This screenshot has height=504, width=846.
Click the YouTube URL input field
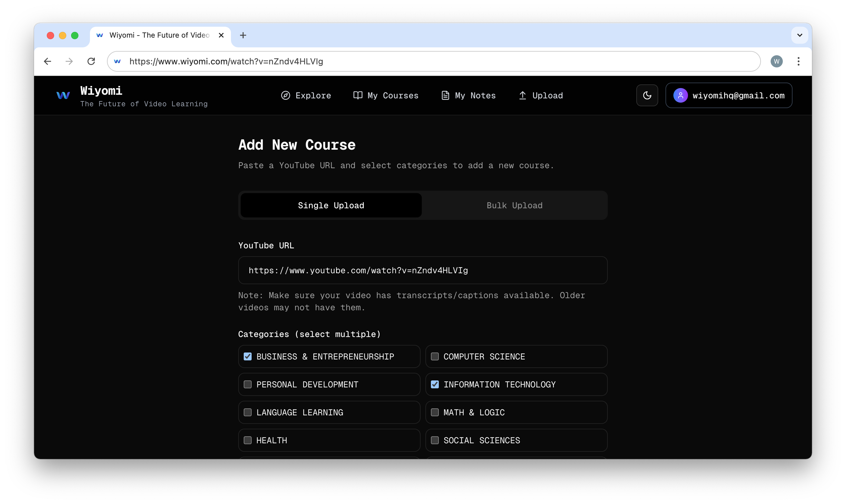pos(422,270)
